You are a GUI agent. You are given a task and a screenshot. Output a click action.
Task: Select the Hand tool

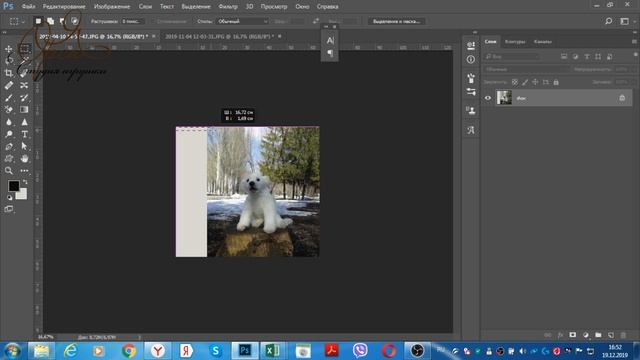(x=24, y=158)
